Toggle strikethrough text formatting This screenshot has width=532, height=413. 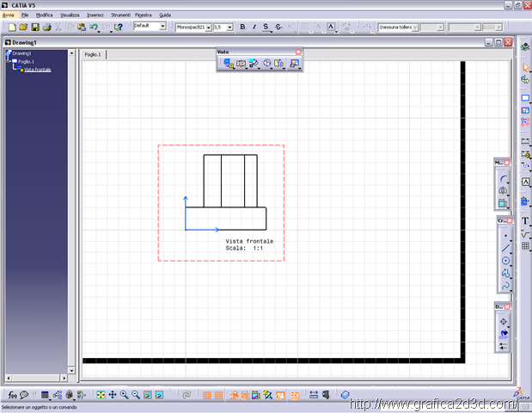pos(278,28)
